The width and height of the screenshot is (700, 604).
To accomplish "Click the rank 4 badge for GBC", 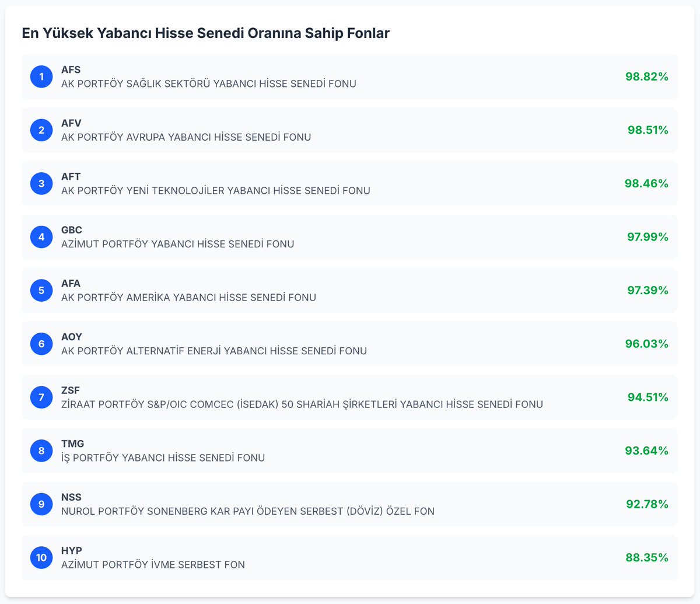I will (41, 237).
